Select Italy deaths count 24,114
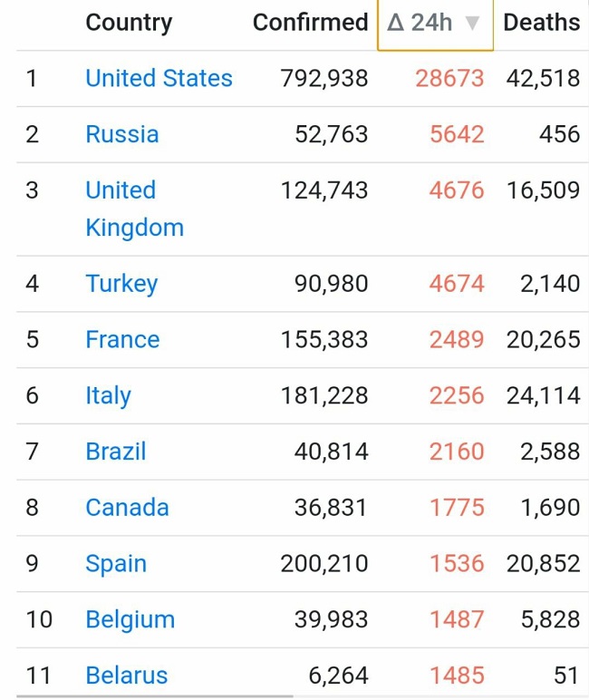This screenshot has width=589, height=700. (543, 396)
